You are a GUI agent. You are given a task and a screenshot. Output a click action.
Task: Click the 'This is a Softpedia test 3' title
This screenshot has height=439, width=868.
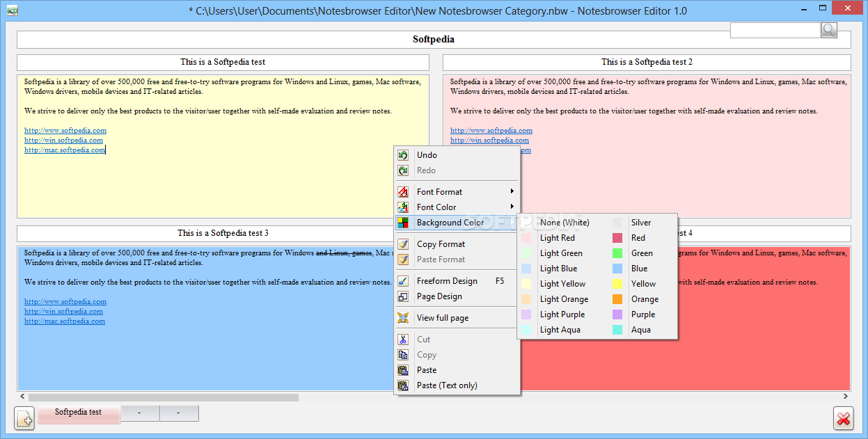tap(223, 233)
